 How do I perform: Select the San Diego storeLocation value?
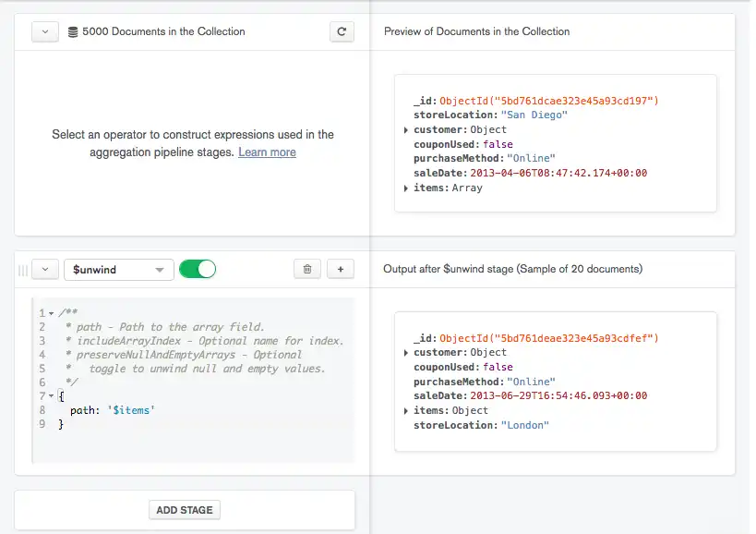pyautogui.click(x=534, y=115)
